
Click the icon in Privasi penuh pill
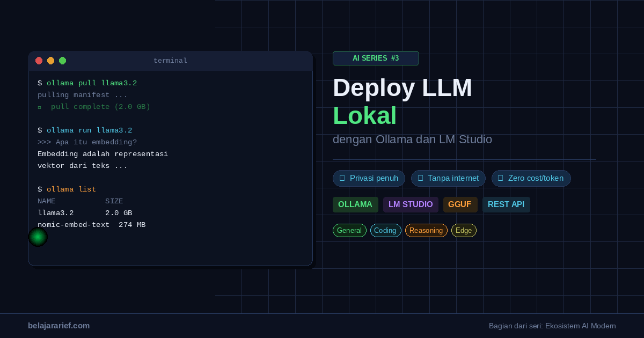[342, 178]
